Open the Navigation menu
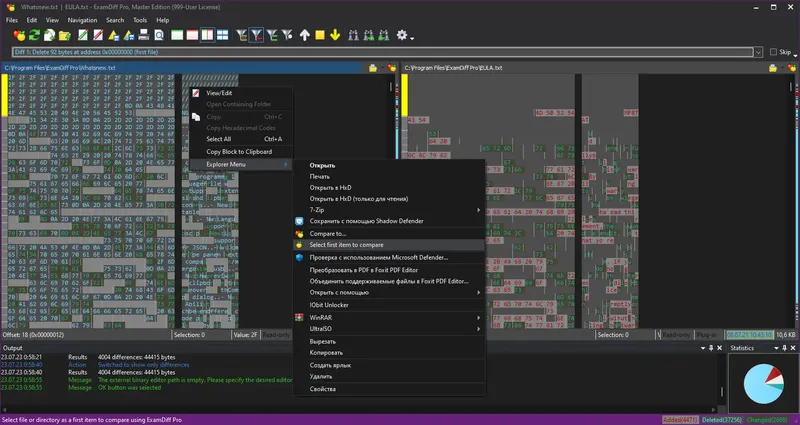This screenshot has height=425, width=800. click(x=82, y=20)
